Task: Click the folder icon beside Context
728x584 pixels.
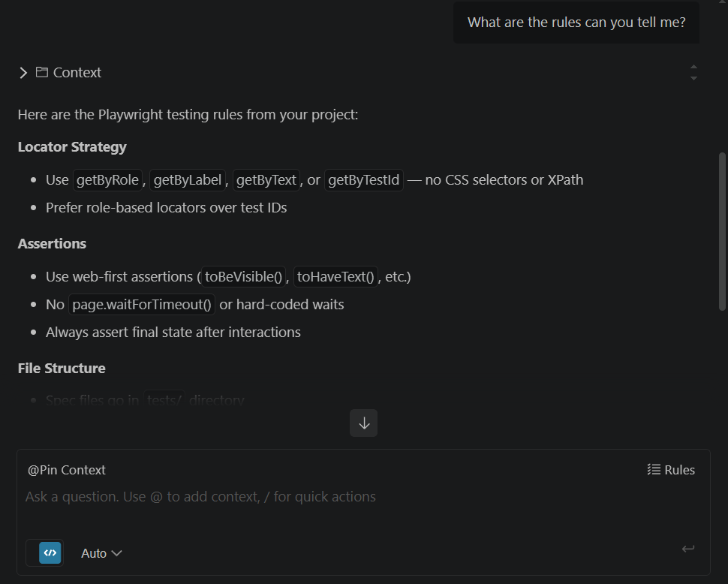Action: point(42,73)
